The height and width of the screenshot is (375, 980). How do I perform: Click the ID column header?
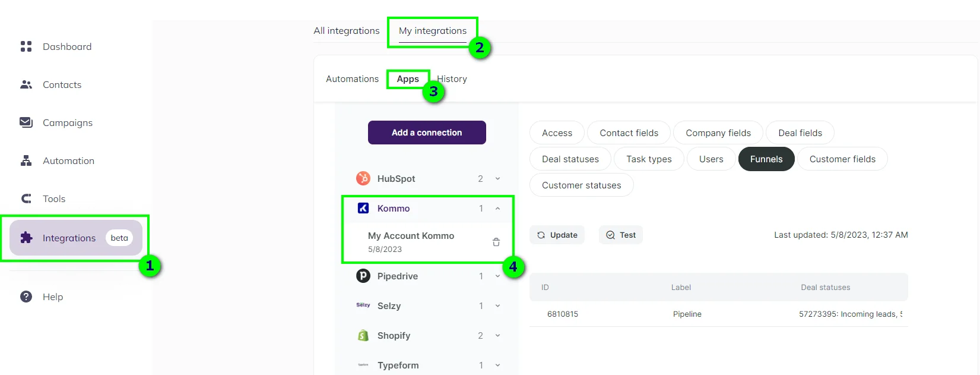pyautogui.click(x=545, y=287)
